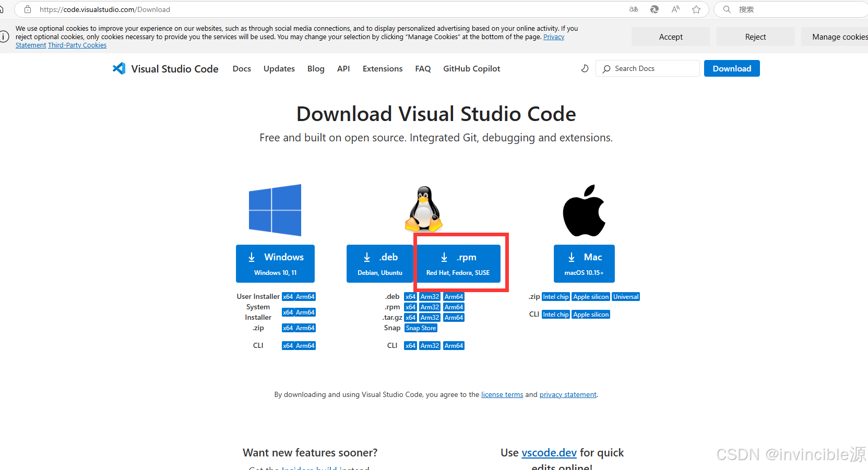This screenshot has height=470, width=868.
Task: Select x64 for Windows User Installer
Action: 288,297
